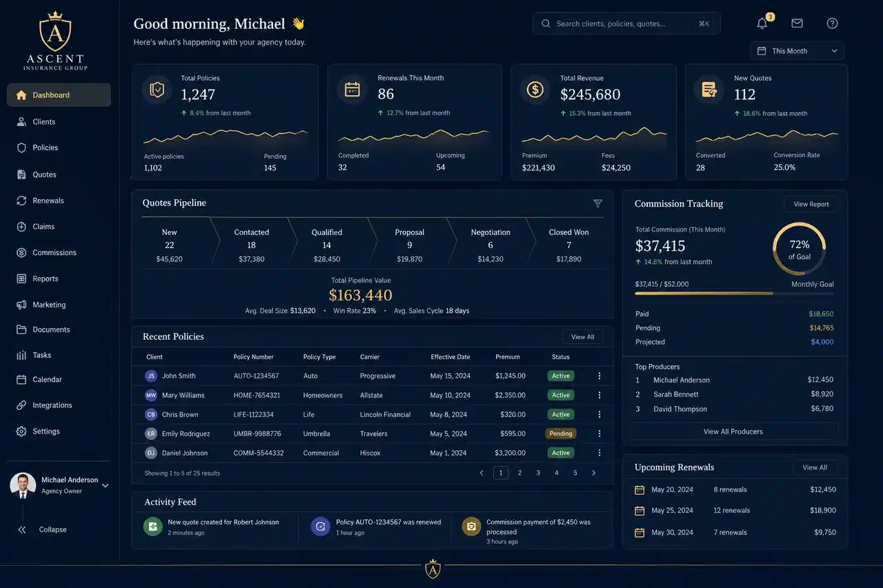Go to the previous results page arrow
This screenshot has width=883, height=588.
tap(482, 473)
